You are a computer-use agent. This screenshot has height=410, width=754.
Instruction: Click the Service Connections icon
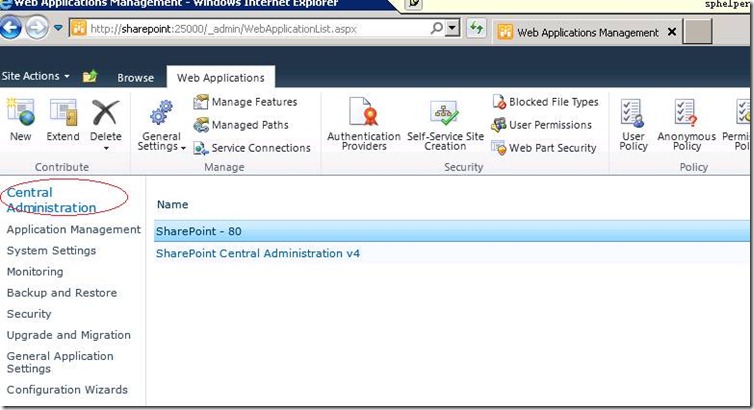[201, 148]
